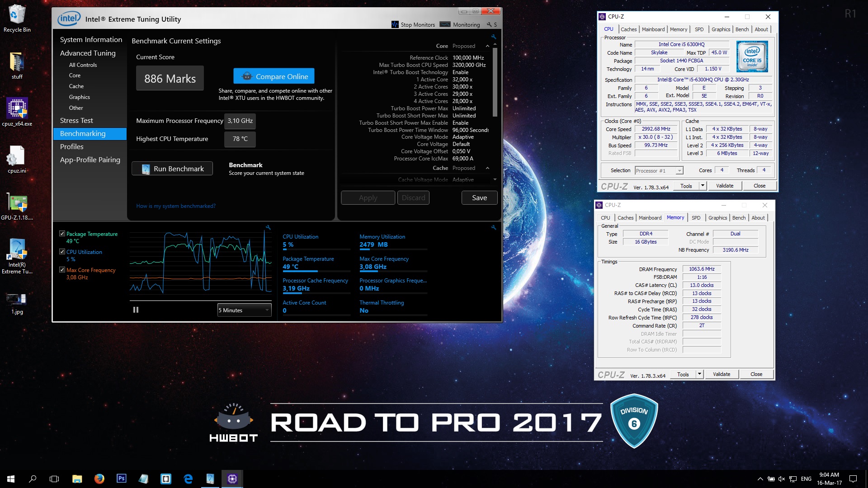Open Processor #1 selection dropdown in CPU-Z
This screenshot has height=488, width=868.
(659, 170)
